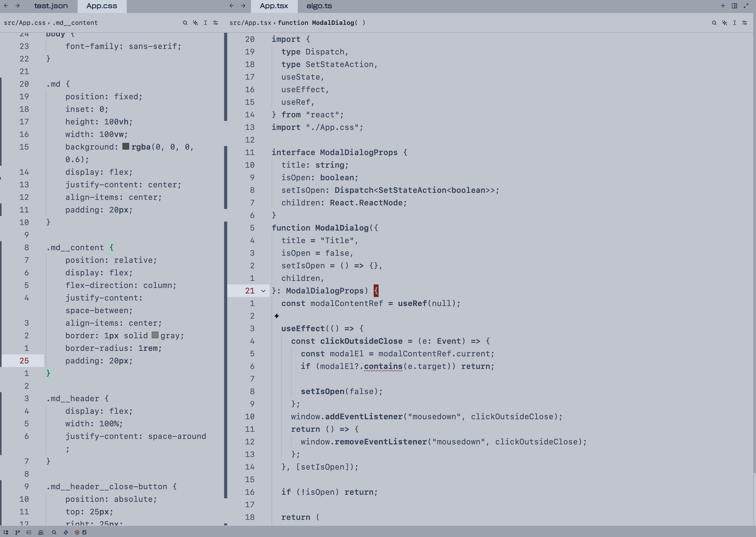The width and height of the screenshot is (756, 537).
Task: Select the App.css tab
Action: 102,6
